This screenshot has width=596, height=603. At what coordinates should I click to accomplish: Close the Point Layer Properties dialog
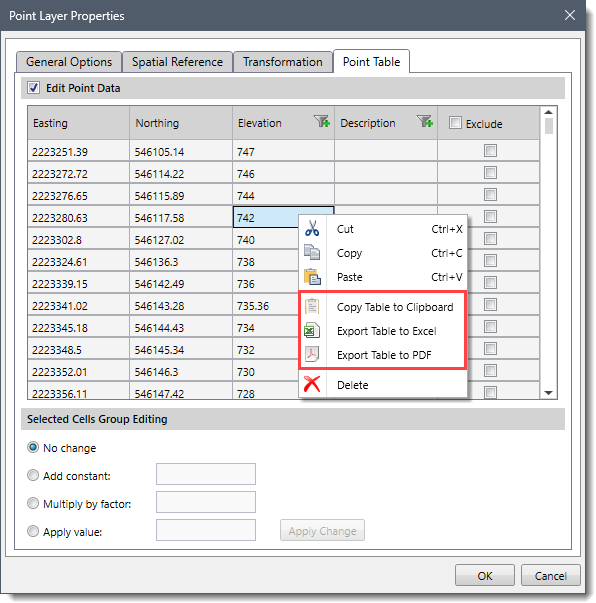(569, 15)
